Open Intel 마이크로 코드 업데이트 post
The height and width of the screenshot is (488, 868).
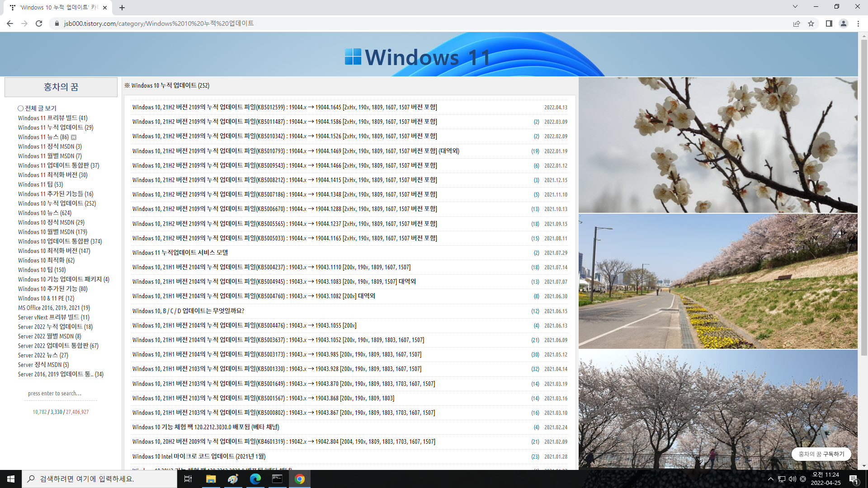coord(199,457)
